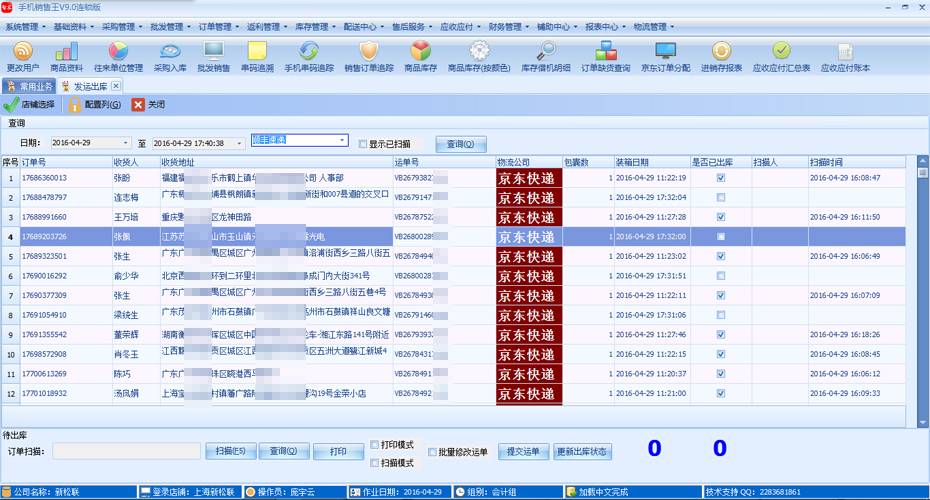
Task: Select the 发运出库 tab
Action: (x=90, y=87)
